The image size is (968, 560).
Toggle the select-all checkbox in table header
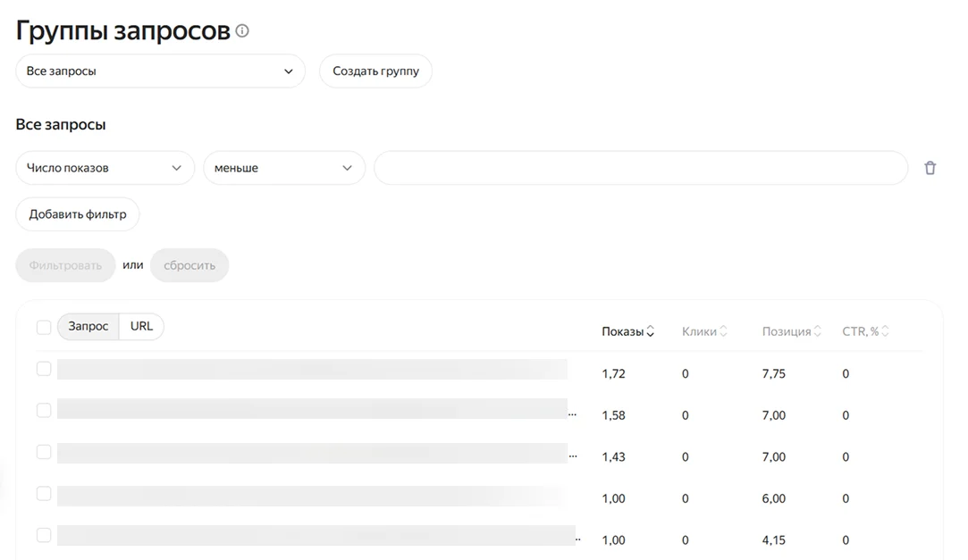point(44,328)
